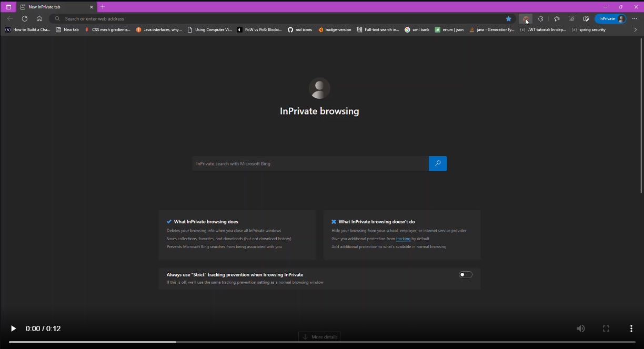
Task: Open the 'uml bank' bookmark
Action: pyautogui.click(x=417, y=30)
